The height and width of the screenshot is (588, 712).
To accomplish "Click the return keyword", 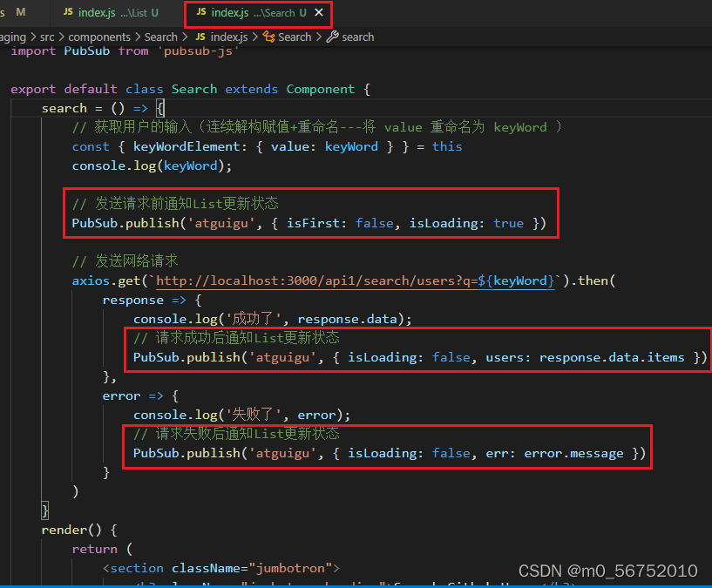I will coord(94,550).
